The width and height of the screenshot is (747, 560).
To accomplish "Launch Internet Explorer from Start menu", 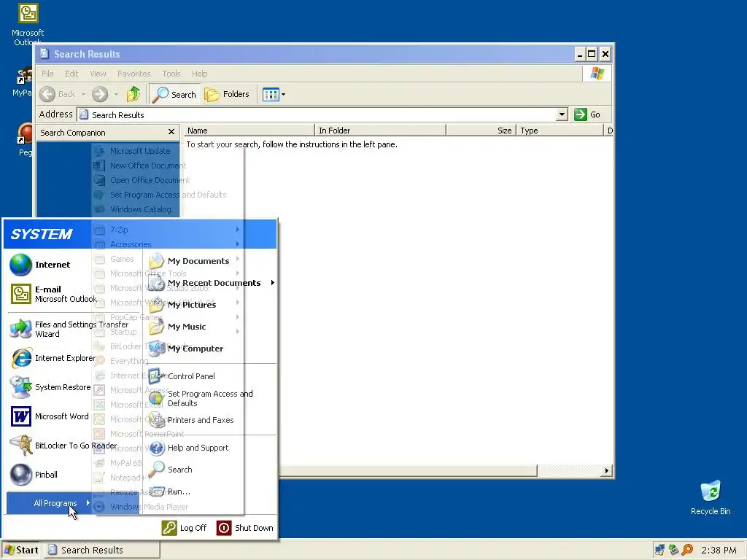I will point(52,358).
